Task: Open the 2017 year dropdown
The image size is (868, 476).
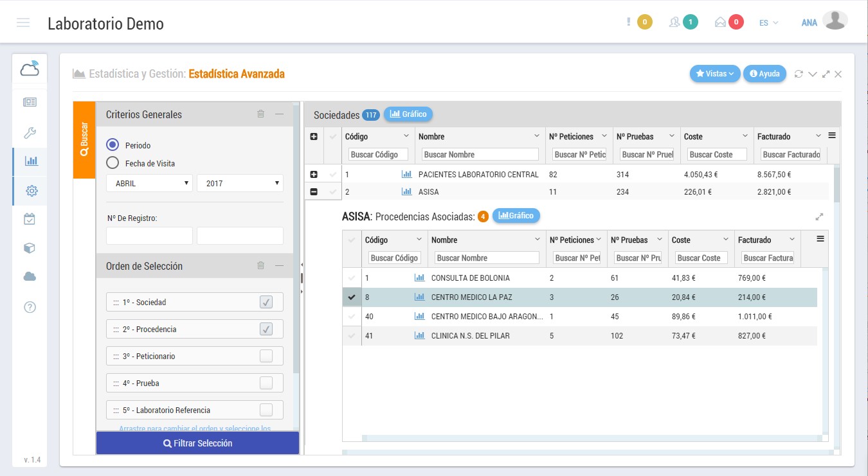Action: (240, 183)
